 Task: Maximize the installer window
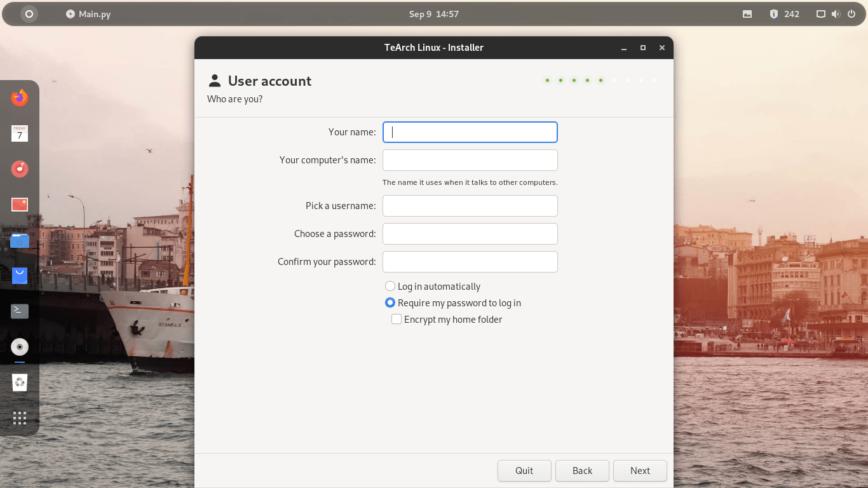tap(643, 48)
